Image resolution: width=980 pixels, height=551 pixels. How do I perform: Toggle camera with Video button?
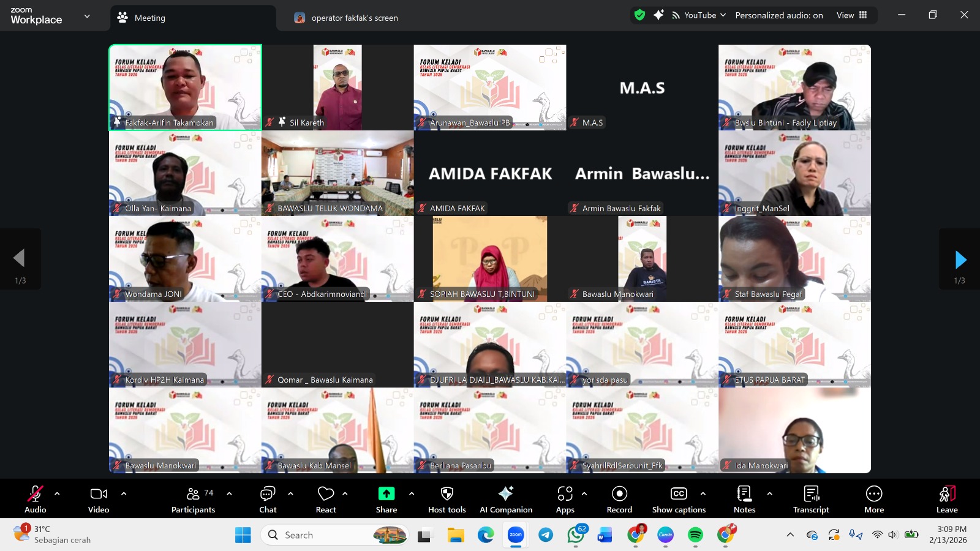click(99, 499)
